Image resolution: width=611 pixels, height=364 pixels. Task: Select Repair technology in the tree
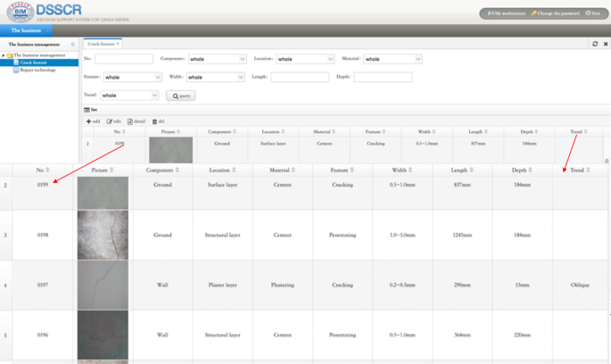37,70
